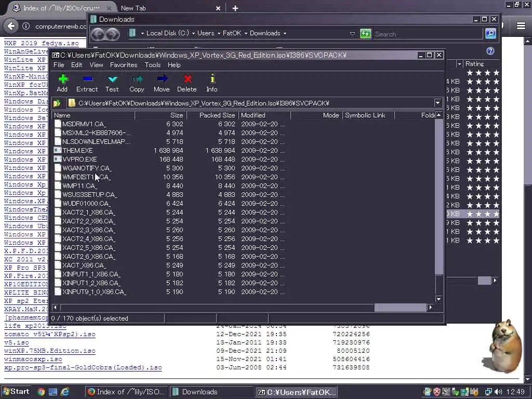Screen dimensions: 532x399
Task: Open the Help menu in 7-Zip
Action: tap(174, 65)
